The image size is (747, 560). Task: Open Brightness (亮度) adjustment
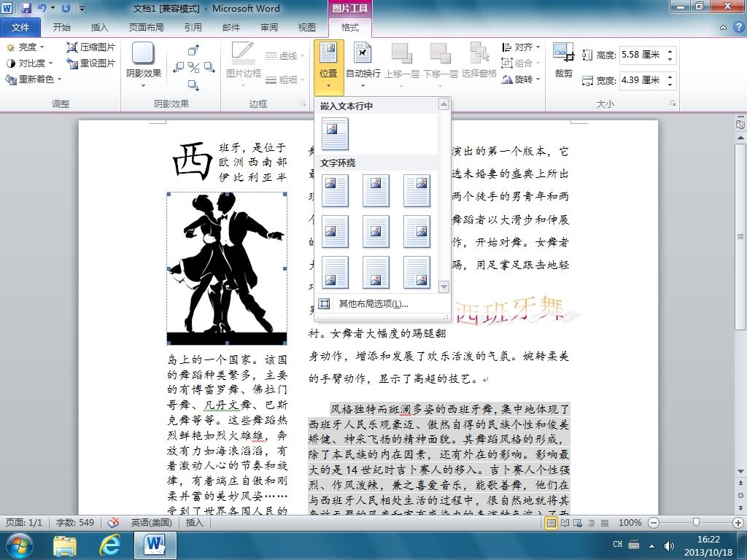click(x=26, y=47)
